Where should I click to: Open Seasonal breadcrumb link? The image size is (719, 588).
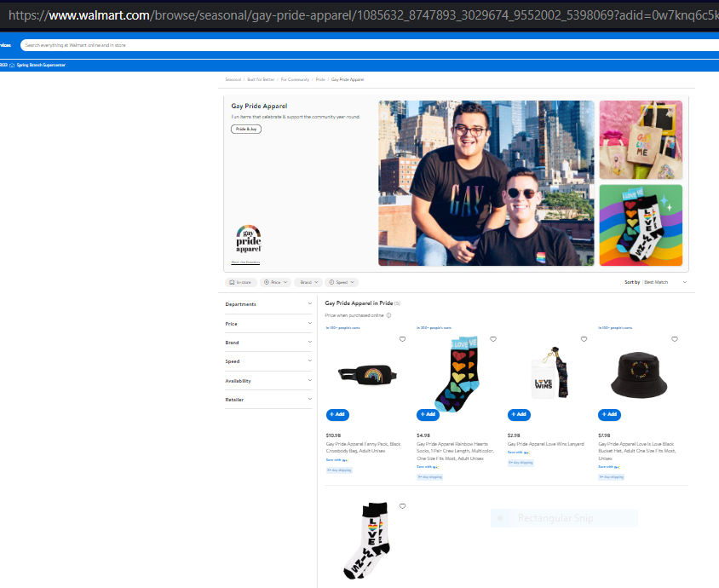233,80
